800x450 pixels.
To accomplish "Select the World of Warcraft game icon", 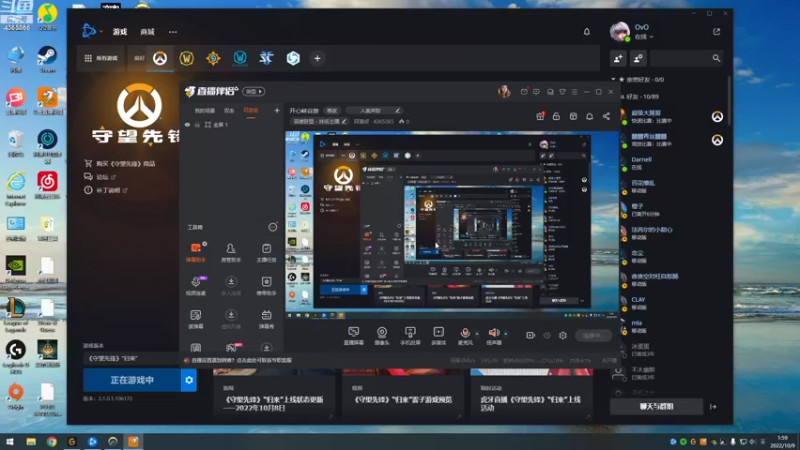I will (x=187, y=58).
